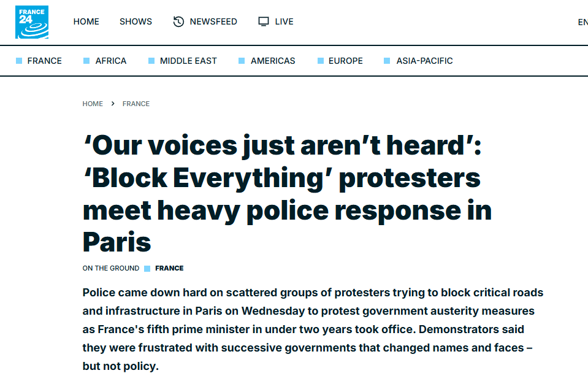
Task: Click the breadcrumb chevron arrow
Action: [112, 104]
